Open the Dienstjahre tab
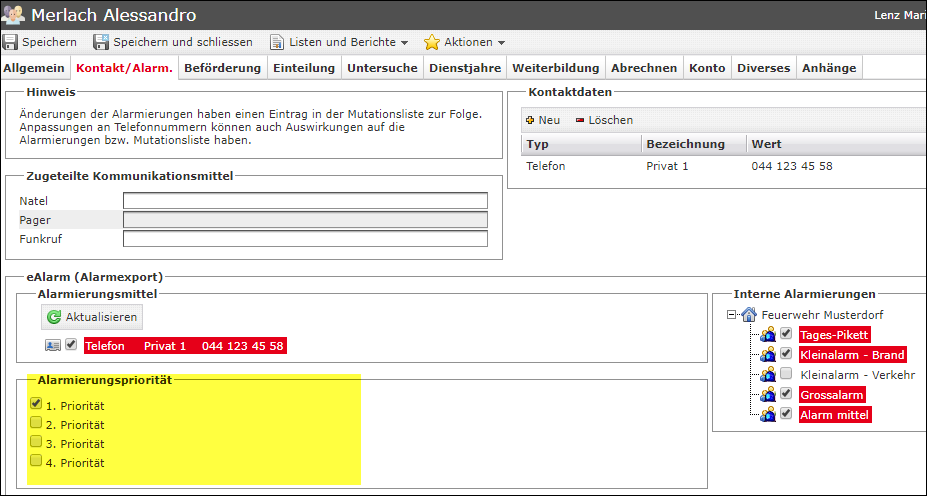927x496 pixels. (465, 68)
